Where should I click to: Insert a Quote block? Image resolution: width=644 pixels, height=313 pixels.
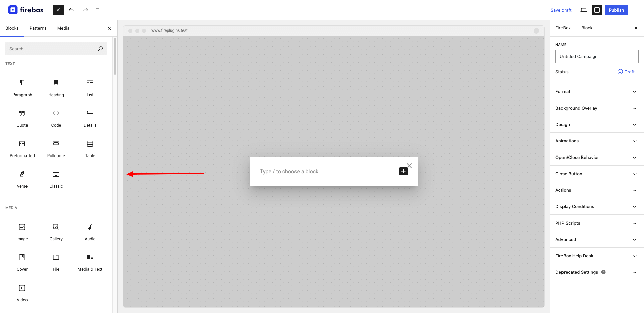tap(22, 118)
